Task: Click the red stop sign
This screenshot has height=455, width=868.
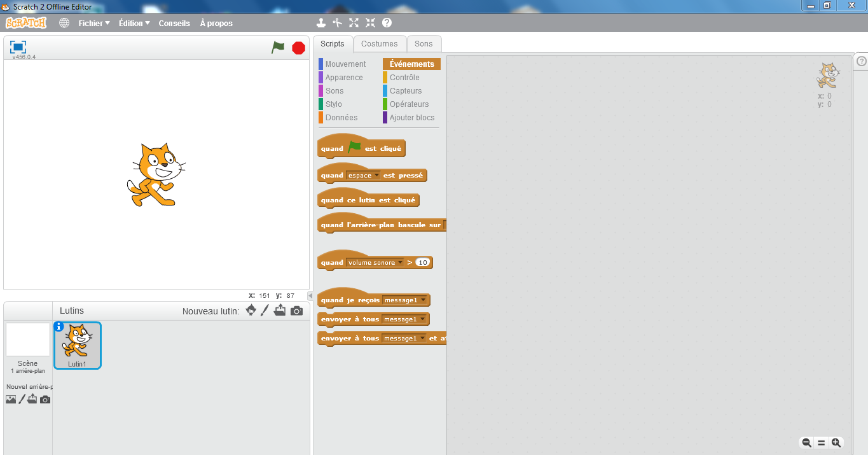Action: [298, 47]
